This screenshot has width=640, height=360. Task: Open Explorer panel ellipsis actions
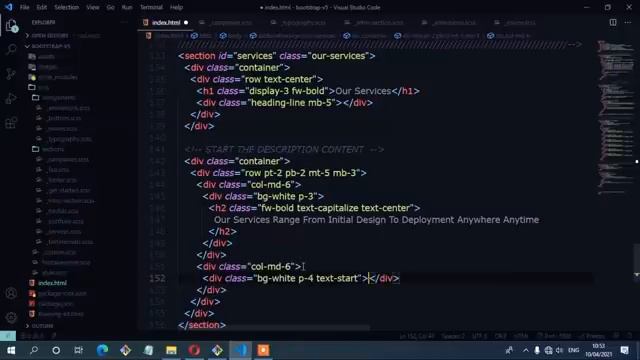tap(124, 22)
